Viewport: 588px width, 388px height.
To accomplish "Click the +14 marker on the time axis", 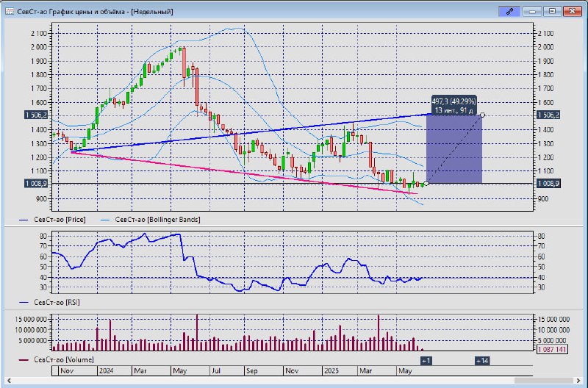I will click(x=482, y=361).
